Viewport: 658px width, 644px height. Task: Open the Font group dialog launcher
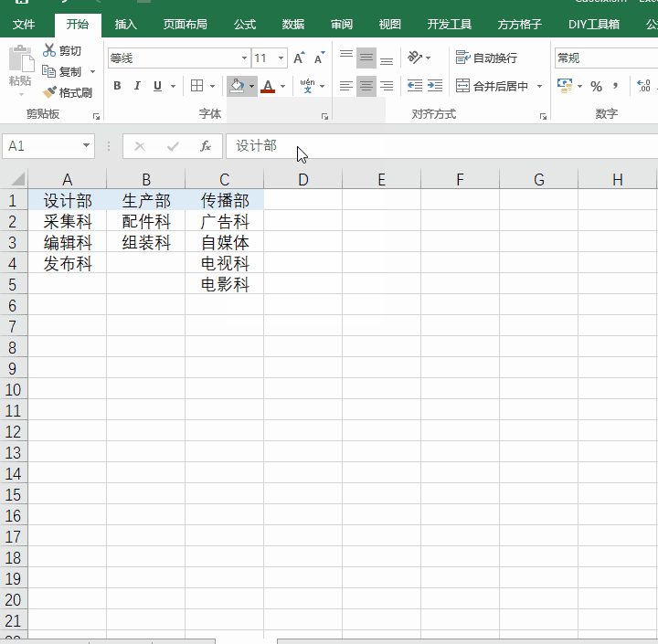pos(324,117)
